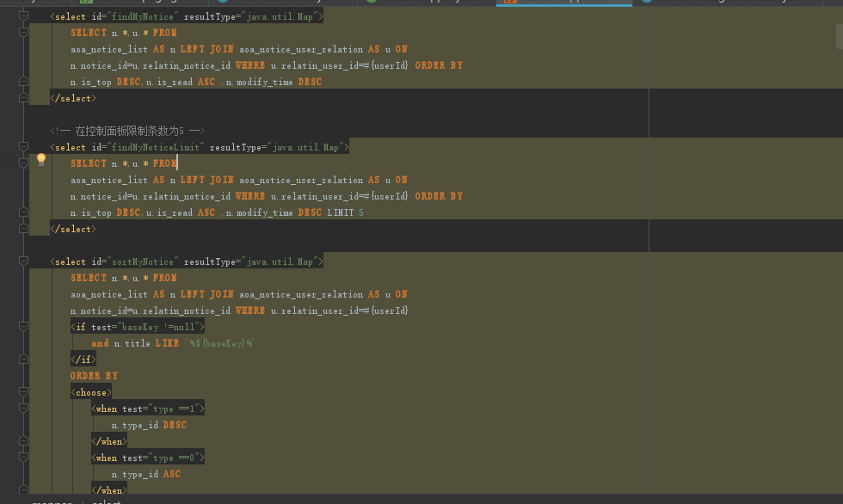Click n.type_id DESC line

point(149,425)
